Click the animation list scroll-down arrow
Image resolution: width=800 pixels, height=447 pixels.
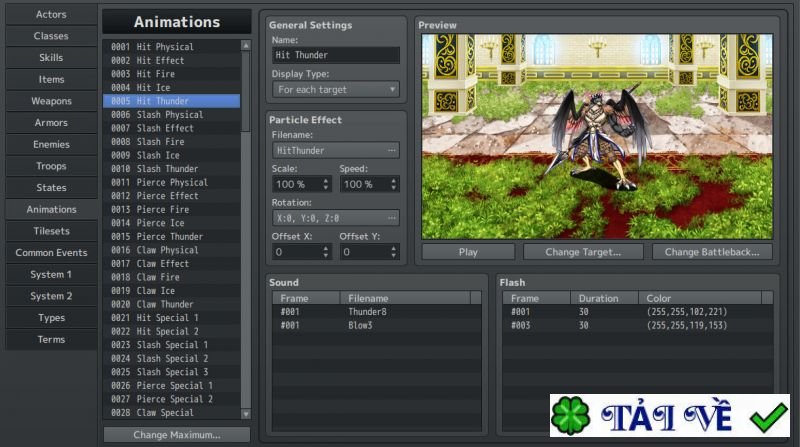pyautogui.click(x=245, y=414)
